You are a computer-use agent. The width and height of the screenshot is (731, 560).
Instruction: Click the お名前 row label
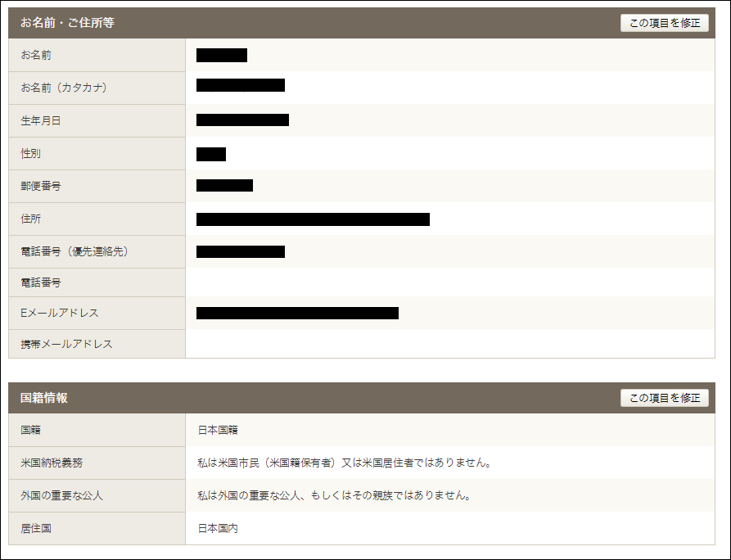click(x=36, y=55)
